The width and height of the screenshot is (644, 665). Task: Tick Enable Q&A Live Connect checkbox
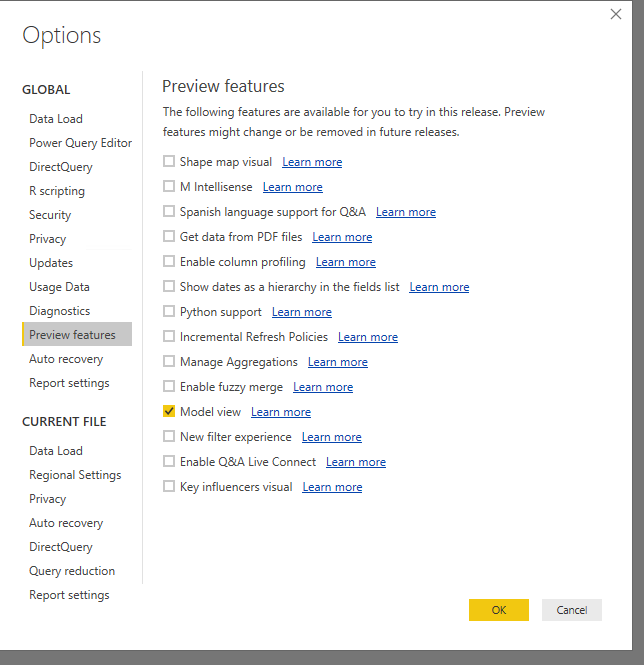[x=169, y=461]
